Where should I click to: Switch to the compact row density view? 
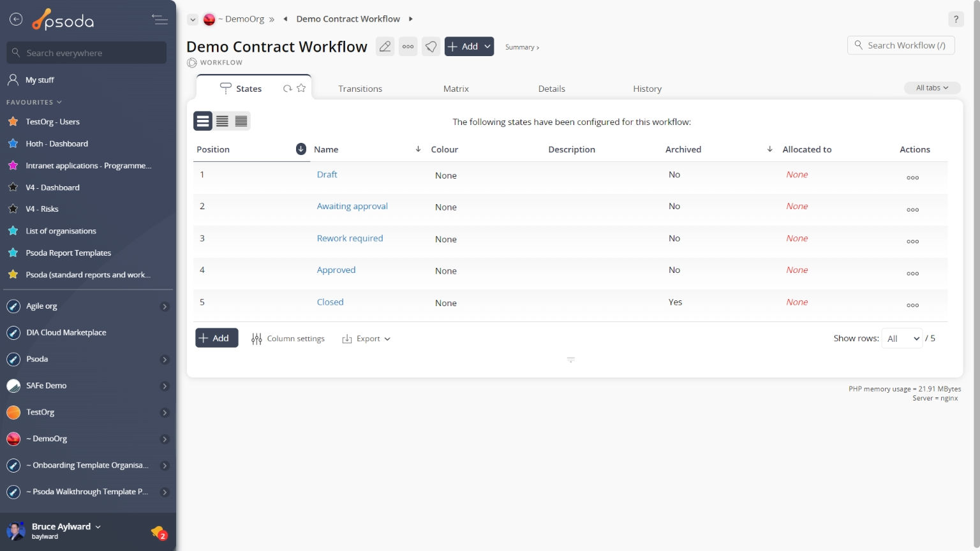241,121
